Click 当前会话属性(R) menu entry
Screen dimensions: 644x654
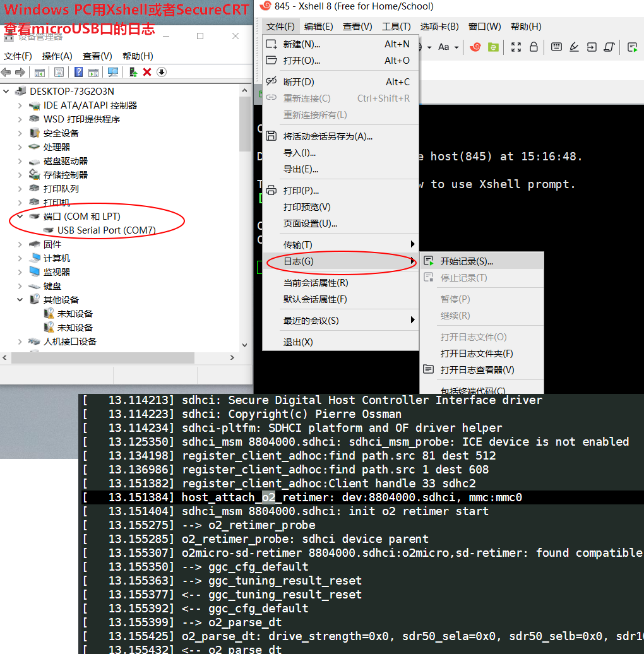(341, 283)
